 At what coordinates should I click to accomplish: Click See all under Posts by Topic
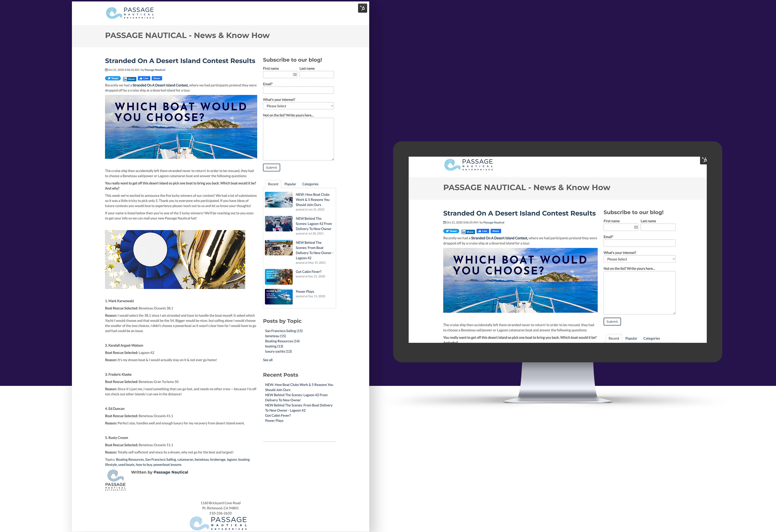(x=268, y=360)
